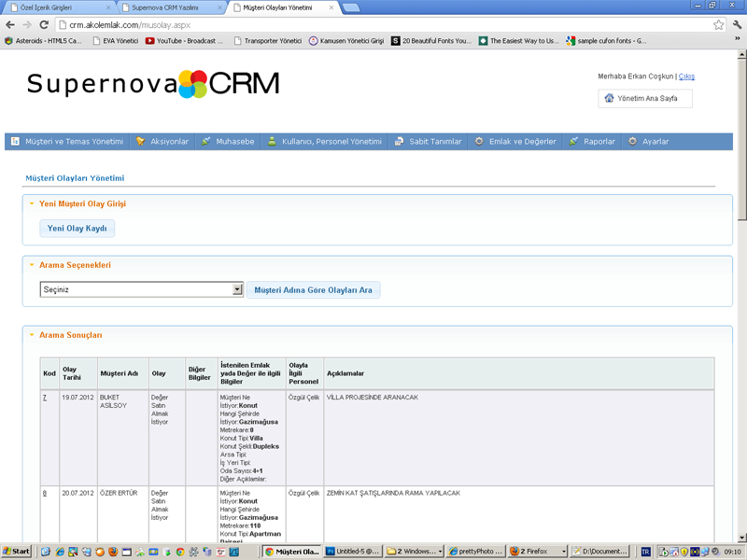Click the browser forward arrow
This screenshot has width=747, height=560.
[x=27, y=25]
